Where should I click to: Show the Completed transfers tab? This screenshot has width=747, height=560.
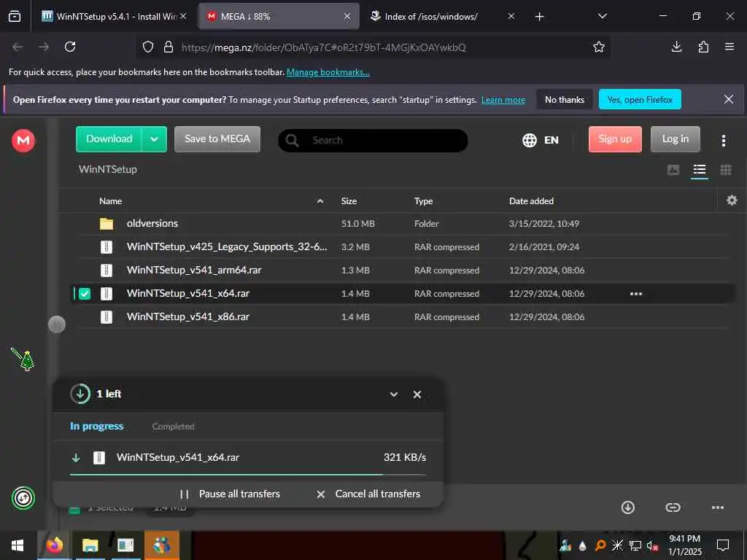click(173, 427)
